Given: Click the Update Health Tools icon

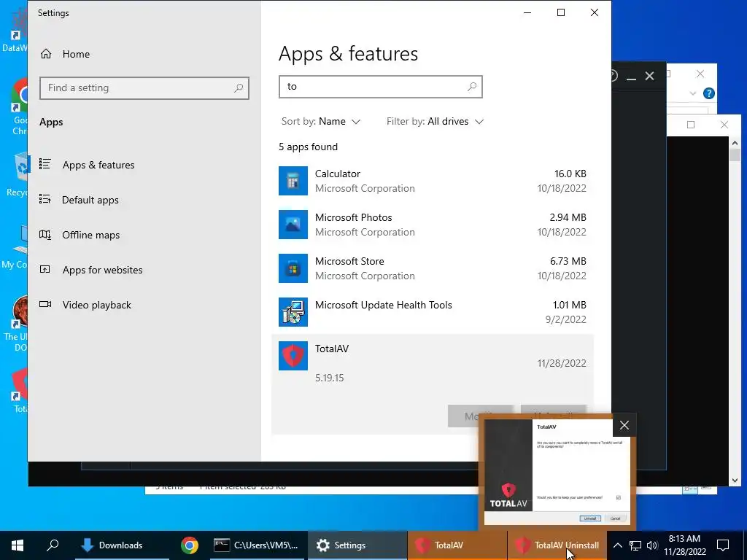Looking at the screenshot, I should click(293, 312).
